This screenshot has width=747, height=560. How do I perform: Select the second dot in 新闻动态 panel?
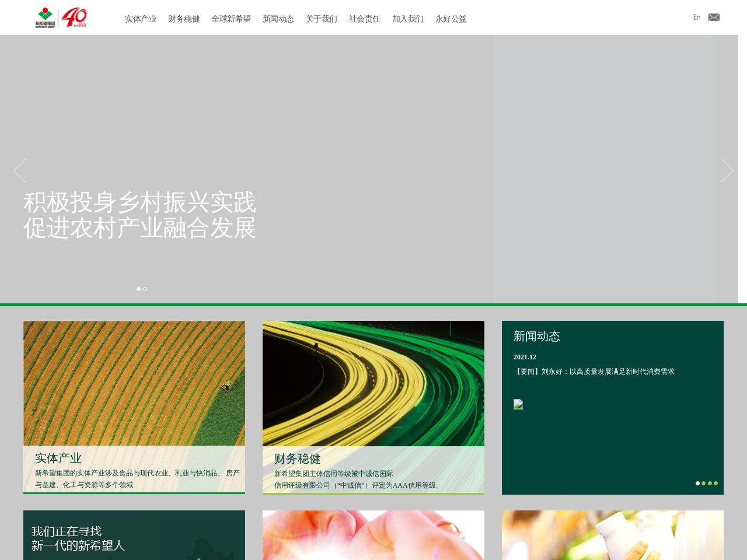tap(703, 483)
